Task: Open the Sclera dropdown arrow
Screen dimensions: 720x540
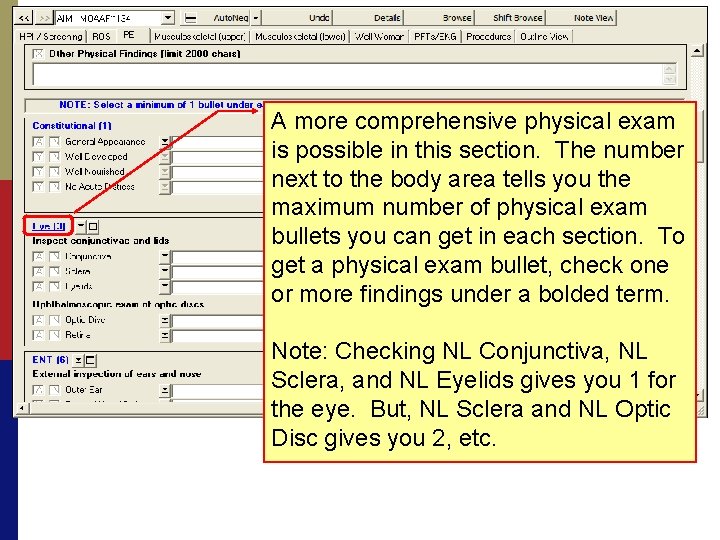Action: (x=164, y=272)
